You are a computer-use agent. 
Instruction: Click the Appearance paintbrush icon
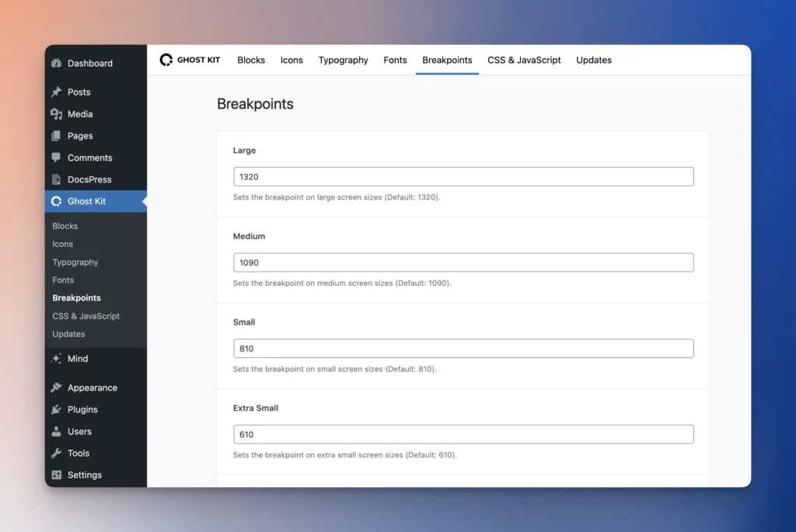pyautogui.click(x=56, y=388)
